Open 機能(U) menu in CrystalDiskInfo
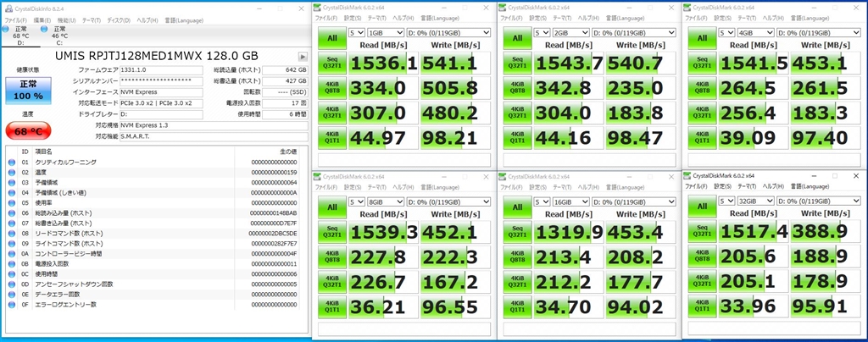 (66, 20)
